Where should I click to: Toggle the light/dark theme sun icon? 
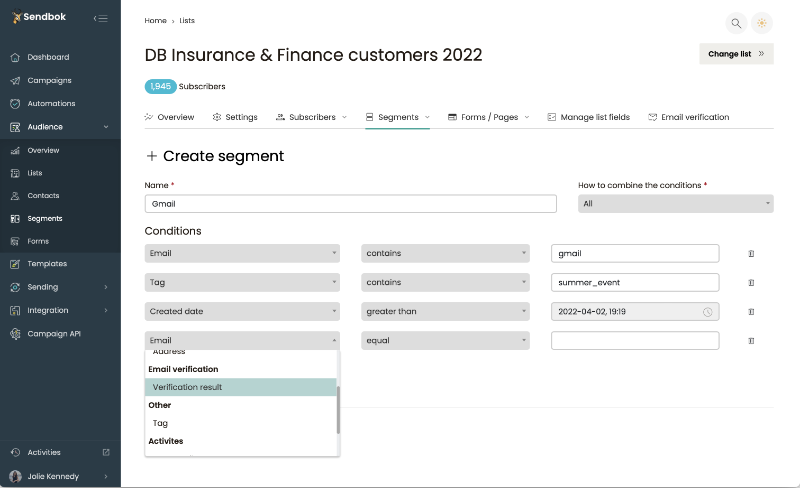pyautogui.click(x=763, y=23)
